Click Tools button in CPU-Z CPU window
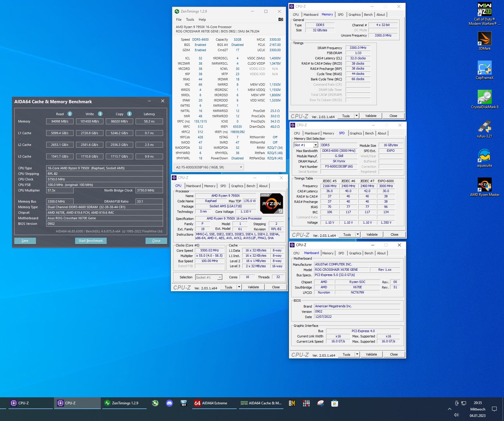Viewport: 504px width, 421px height. click(x=228, y=287)
